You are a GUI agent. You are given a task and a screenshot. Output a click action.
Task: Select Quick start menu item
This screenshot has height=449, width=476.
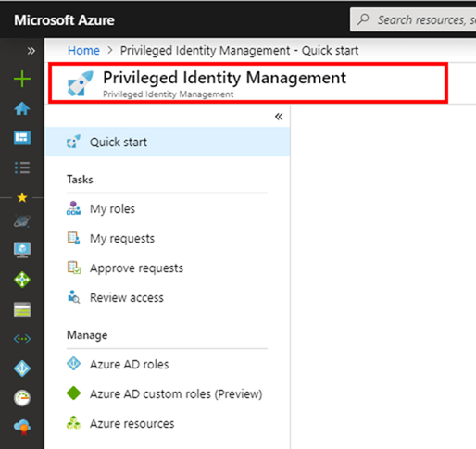tap(168, 143)
